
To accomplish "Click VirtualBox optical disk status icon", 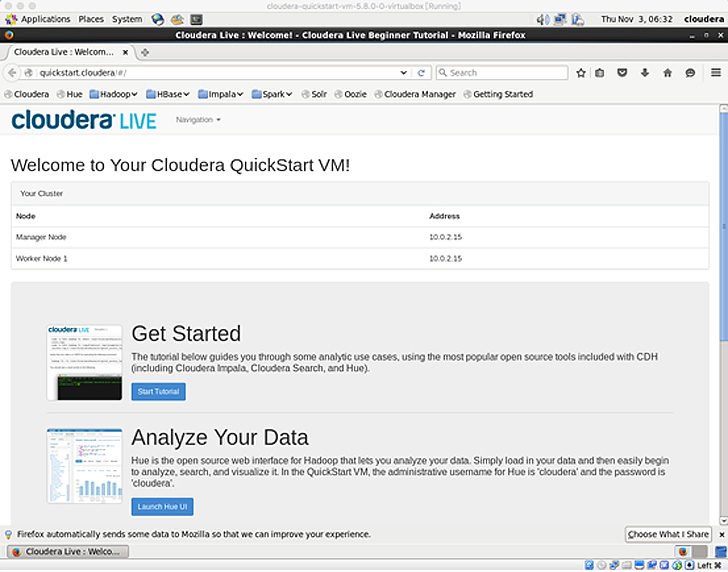I will (x=601, y=565).
